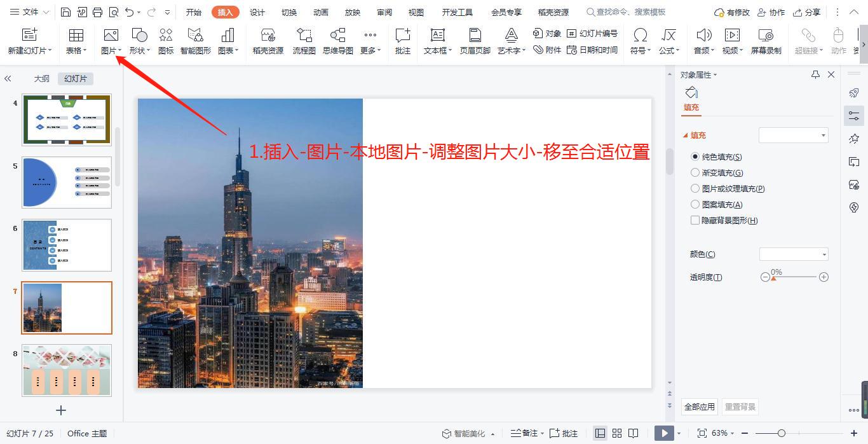Click the 透明度 transparency slider

[x=794, y=277]
